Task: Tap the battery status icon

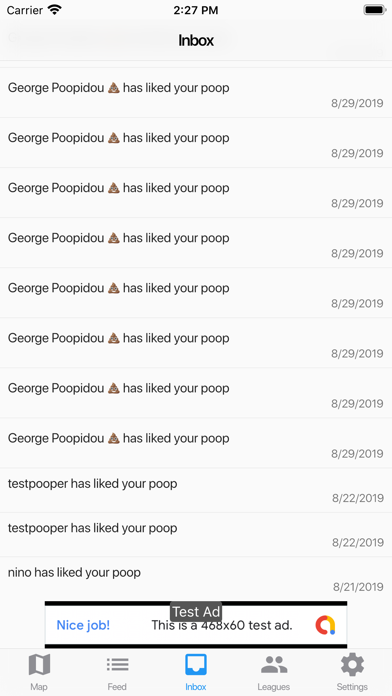Action: [x=375, y=10]
